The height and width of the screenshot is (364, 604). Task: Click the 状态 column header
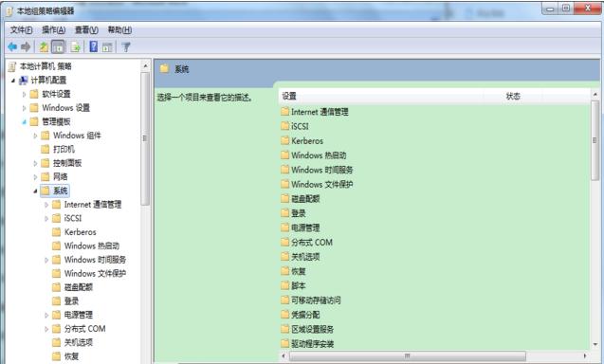513,96
